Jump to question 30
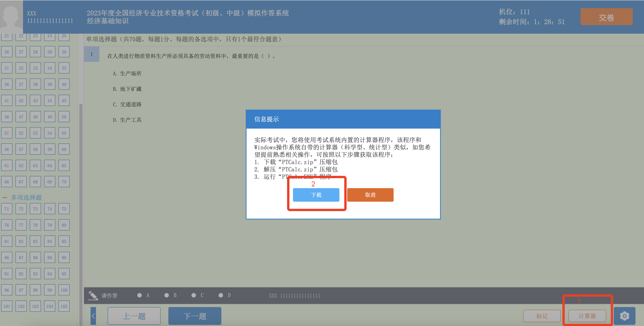The height and width of the screenshot is (326, 644). [64, 52]
